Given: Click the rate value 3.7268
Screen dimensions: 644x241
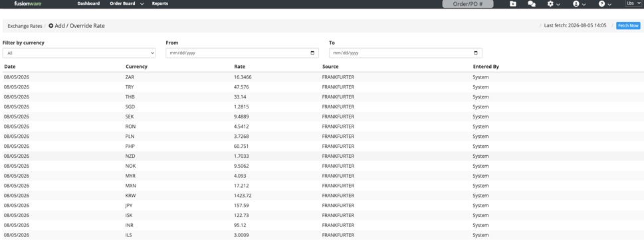Looking at the screenshot, I should [x=241, y=136].
